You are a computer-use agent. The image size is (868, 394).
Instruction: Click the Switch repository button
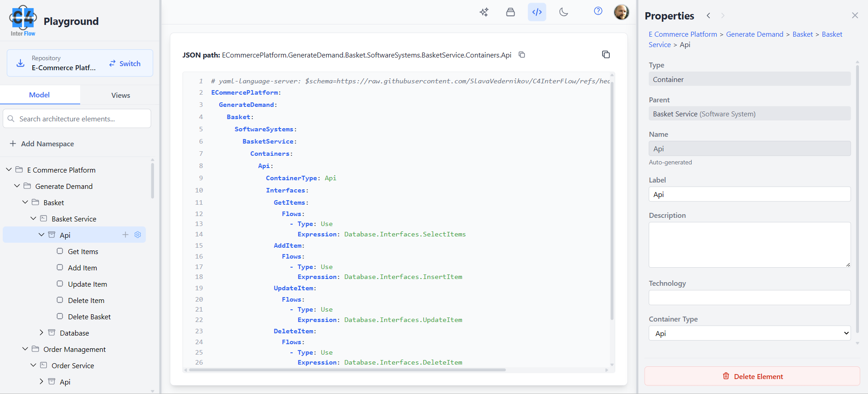125,63
